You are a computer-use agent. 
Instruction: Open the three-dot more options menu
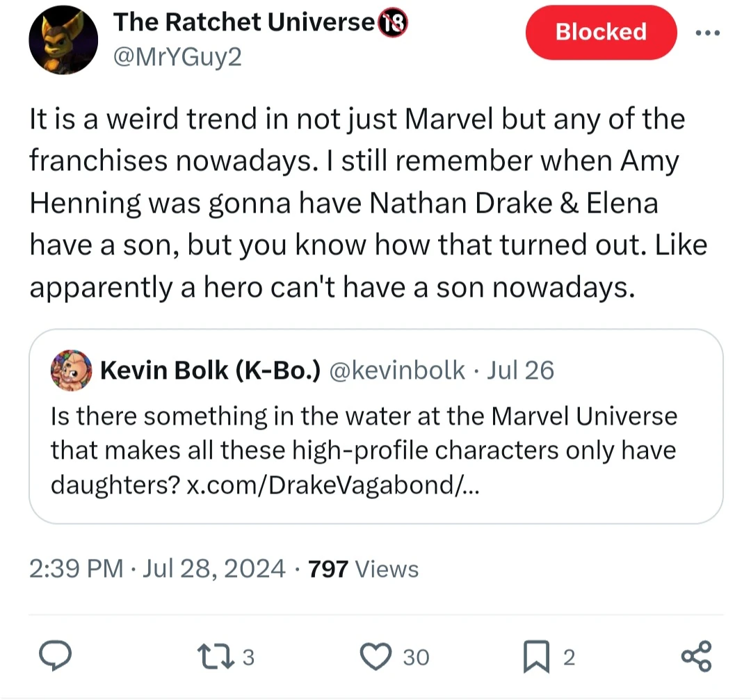708,32
